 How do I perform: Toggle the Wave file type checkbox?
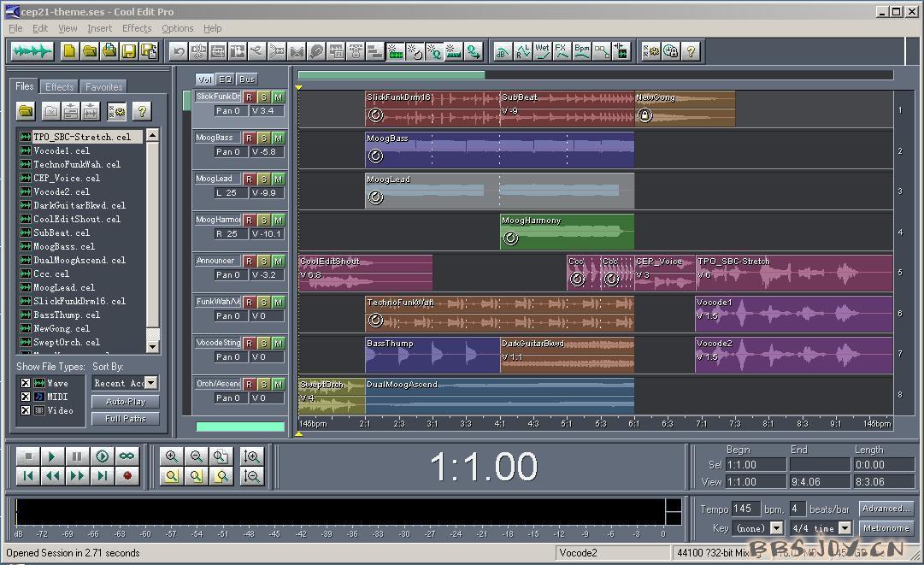point(26,383)
